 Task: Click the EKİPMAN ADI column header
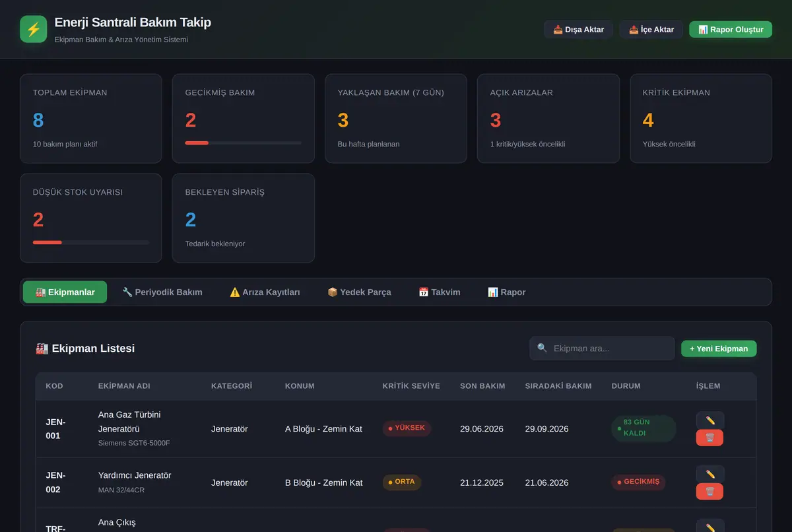pos(124,386)
